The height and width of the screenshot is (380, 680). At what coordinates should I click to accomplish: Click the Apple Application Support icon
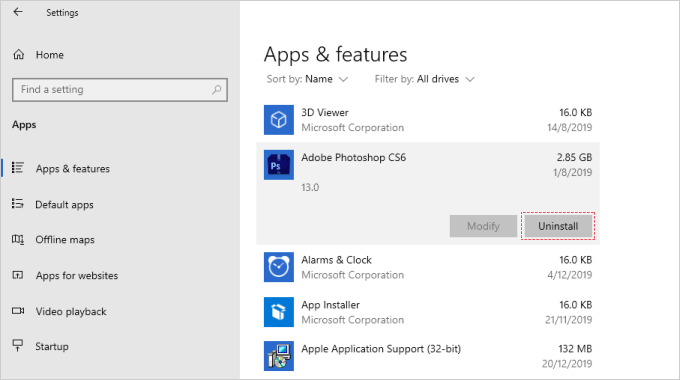pos(279,356)
